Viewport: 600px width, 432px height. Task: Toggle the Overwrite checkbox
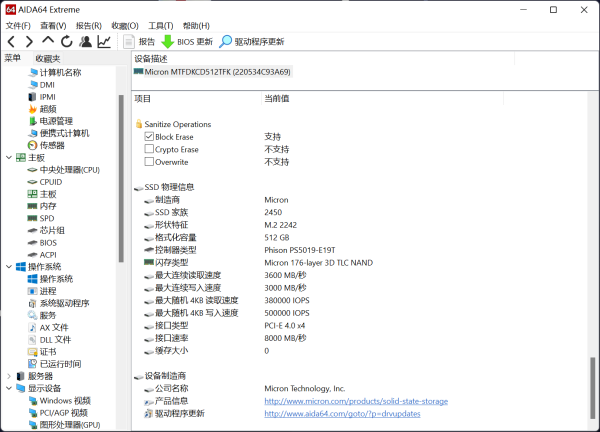coord(149,162)
